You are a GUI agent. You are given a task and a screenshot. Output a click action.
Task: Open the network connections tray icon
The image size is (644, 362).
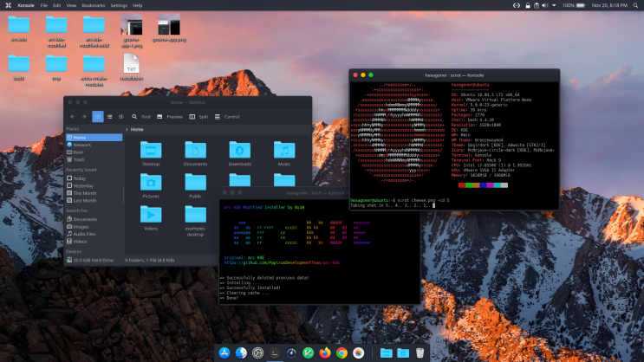(x=517, y=5)
